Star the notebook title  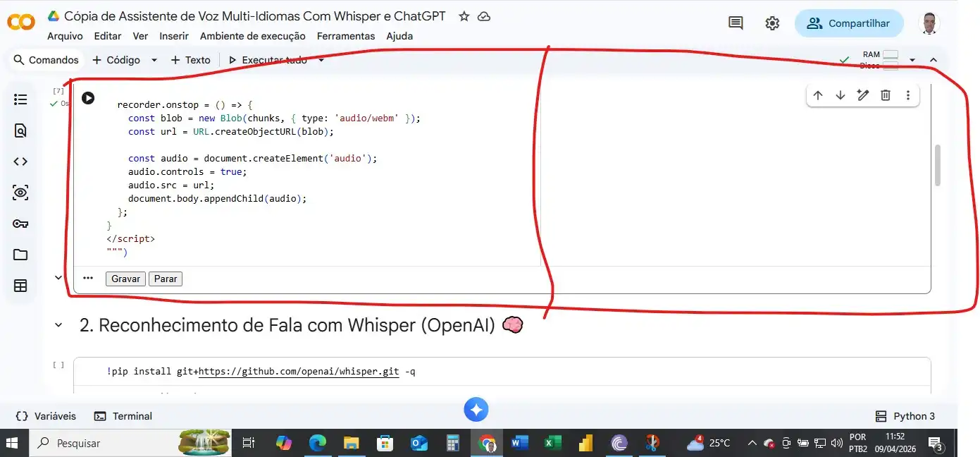point(464,16)
